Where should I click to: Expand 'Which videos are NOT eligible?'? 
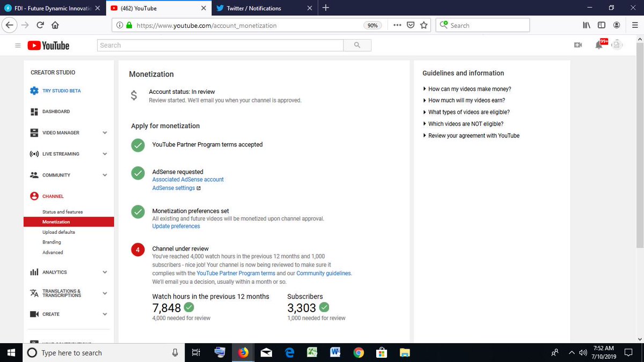463,124
